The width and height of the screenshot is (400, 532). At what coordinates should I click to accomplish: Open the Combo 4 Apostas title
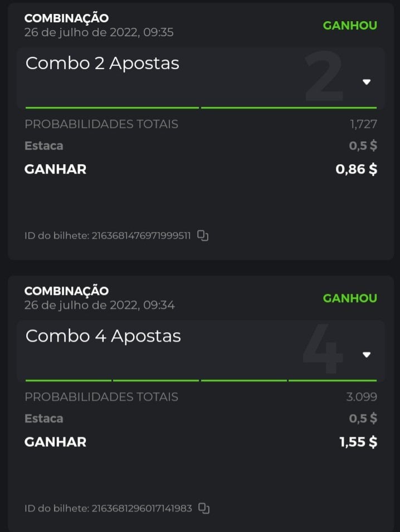(x=103, y=336)
